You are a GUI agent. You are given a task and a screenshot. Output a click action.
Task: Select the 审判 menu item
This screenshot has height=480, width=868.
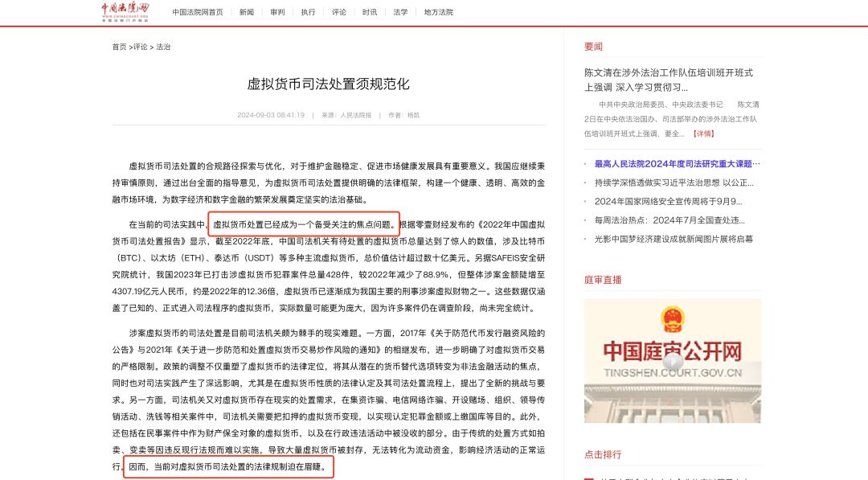[277, 12]
